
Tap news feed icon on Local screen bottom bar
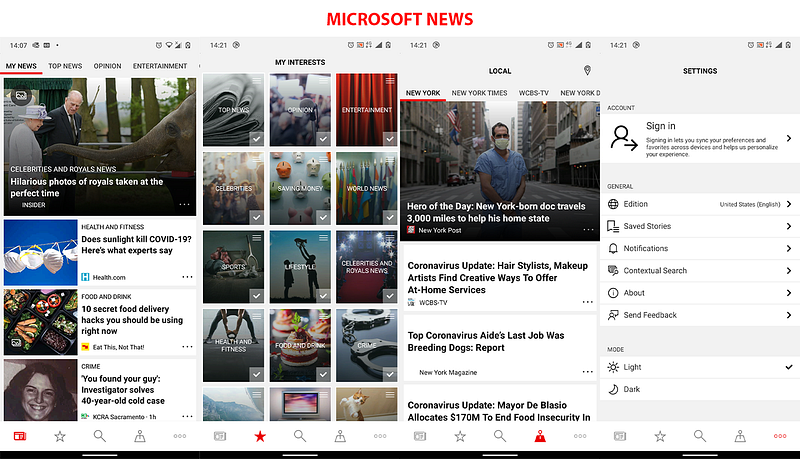click(x=420, y=436)
